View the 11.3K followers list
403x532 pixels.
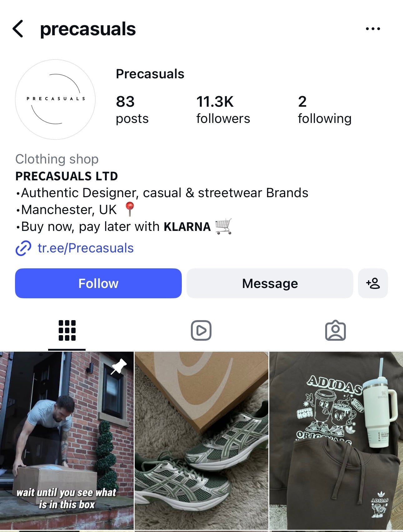pyautogui.click(x=223, y=110)
